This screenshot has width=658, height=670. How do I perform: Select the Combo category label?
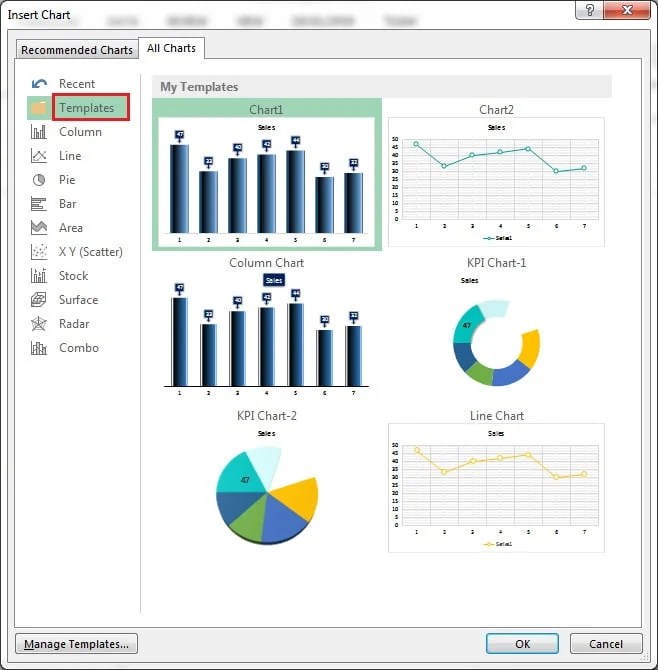[x=79, y=348]
